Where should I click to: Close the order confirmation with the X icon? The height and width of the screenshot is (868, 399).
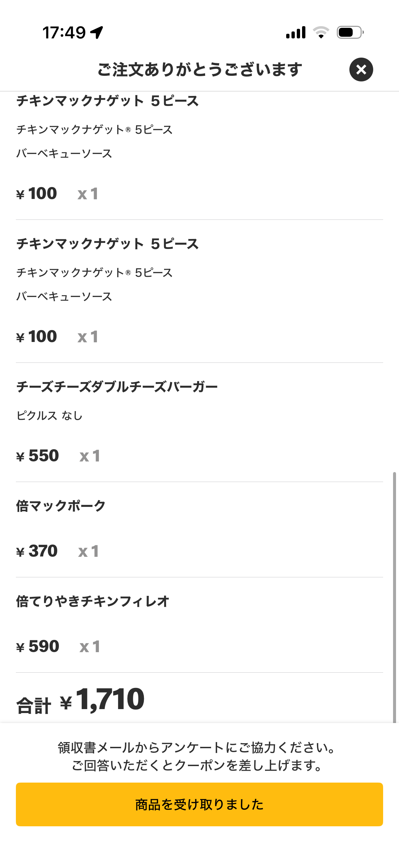pyautogui.click(x=361, y=70)
